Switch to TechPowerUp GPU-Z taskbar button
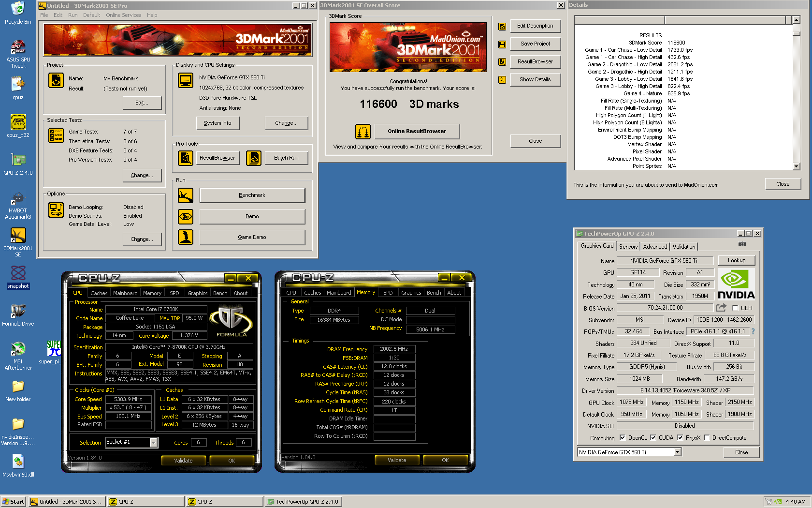 [304, 502]
